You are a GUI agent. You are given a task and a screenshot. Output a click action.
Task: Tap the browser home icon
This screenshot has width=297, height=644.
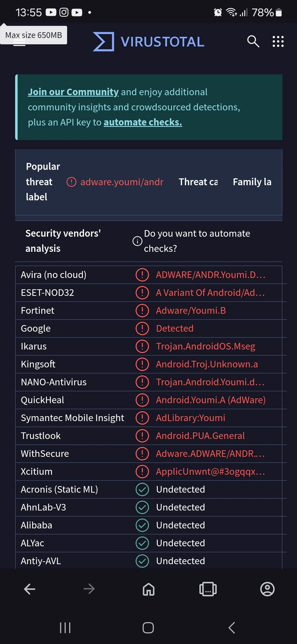point(148,589)
